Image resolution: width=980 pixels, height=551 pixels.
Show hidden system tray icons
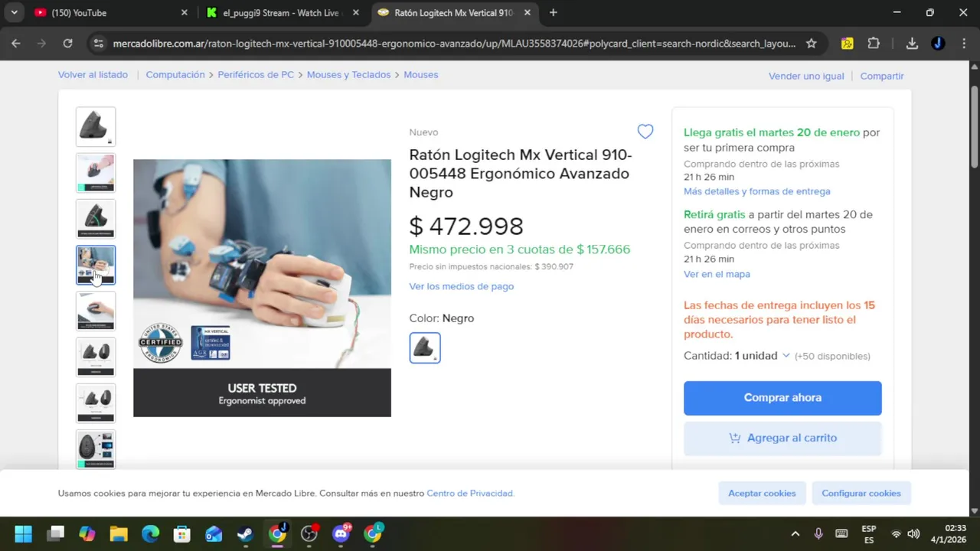795,533
